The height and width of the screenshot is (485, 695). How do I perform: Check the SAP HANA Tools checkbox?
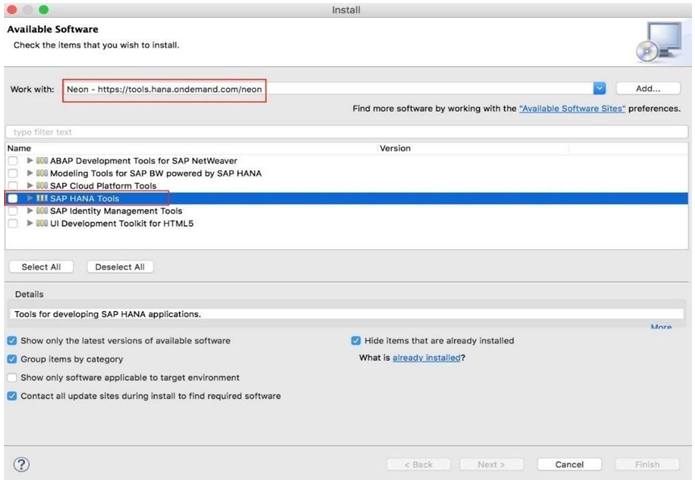(13, 199)
